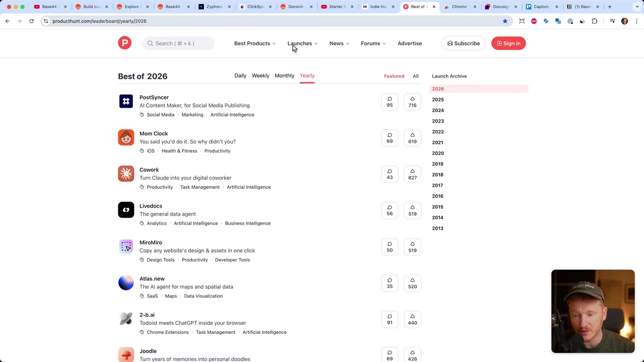Upvote PostSyncer with 716 votes
This screenshot has width=644, height=362.
(x=413, y=102)
